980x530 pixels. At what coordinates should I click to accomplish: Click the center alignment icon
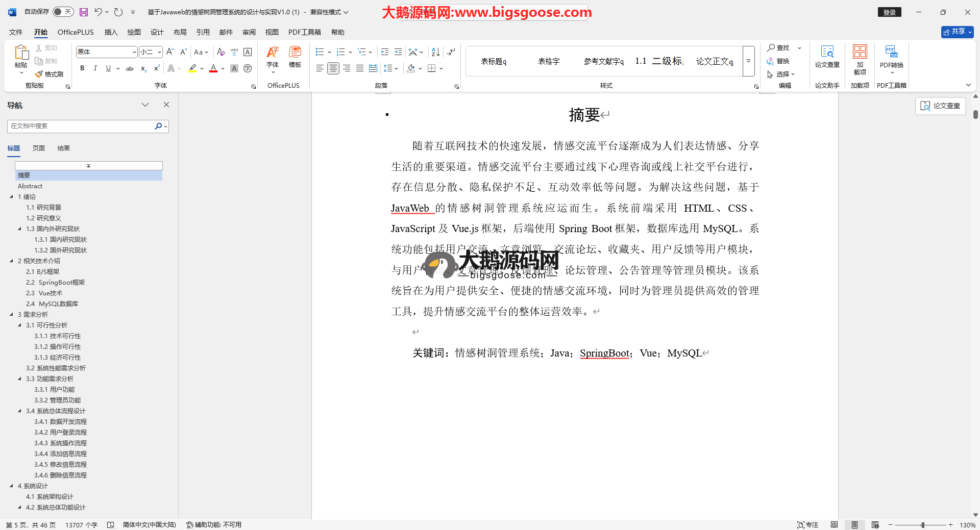click(x=333, y=68)
